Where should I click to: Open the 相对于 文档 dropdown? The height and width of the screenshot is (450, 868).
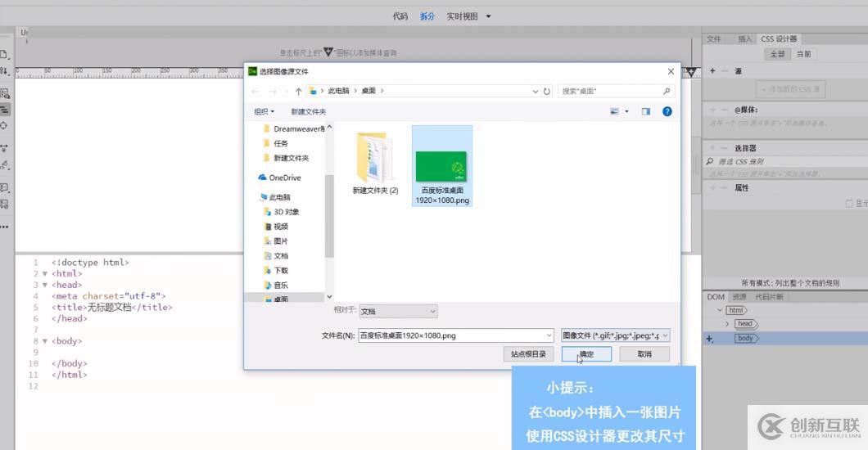click(x=398, y=311)
